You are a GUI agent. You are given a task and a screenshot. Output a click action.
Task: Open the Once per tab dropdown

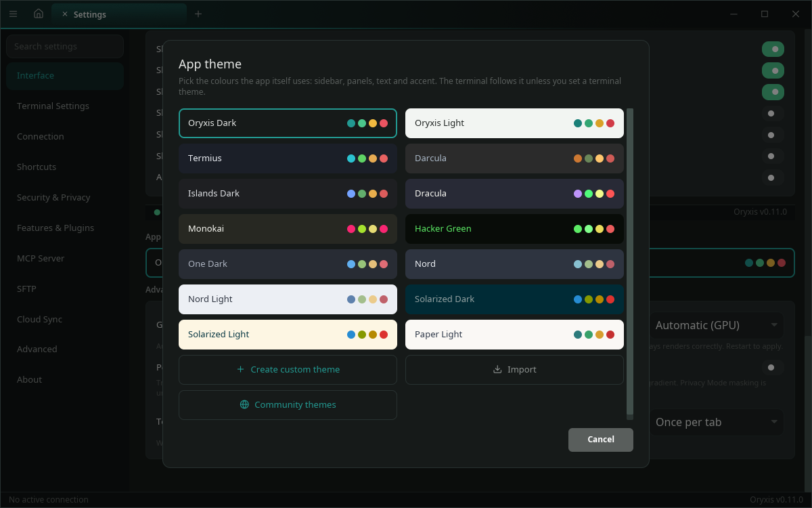[x=717, y=422]
